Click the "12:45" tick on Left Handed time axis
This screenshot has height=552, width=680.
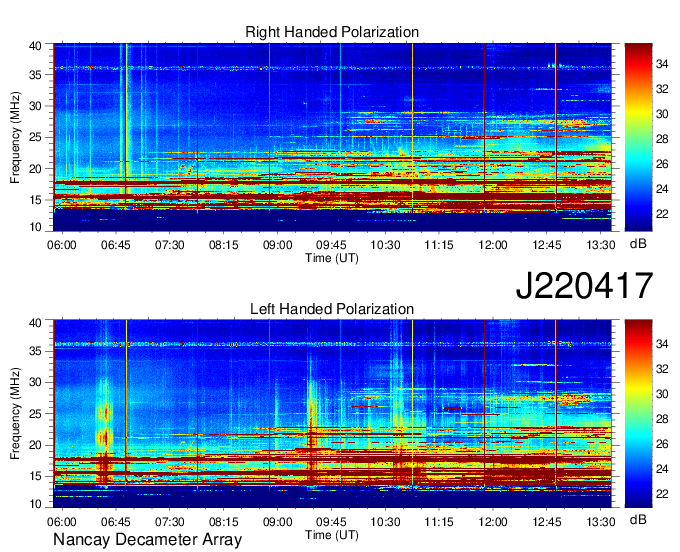pyautogui.click(x=547, y=522)
